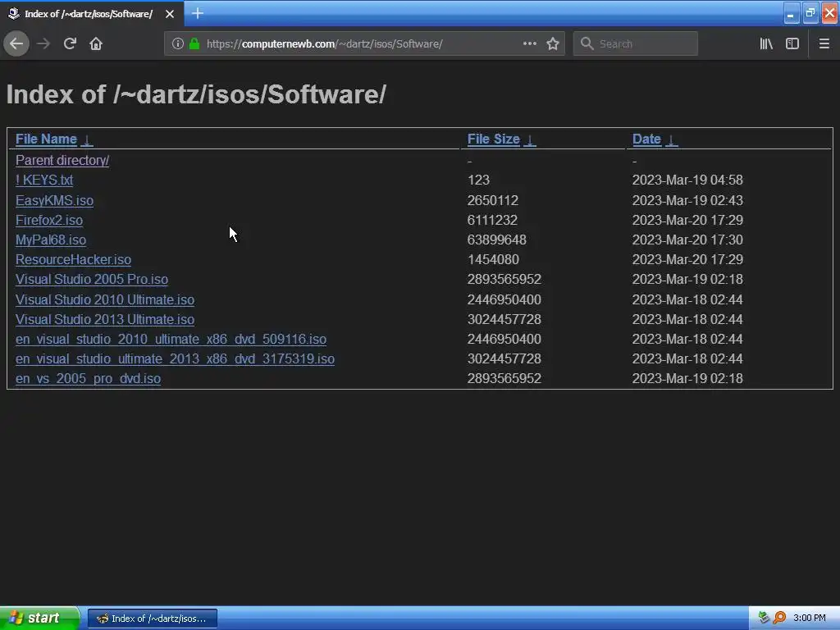Click the arrow next to Date
The height and width of the screenshot is (630, 840).
click(x=671, y=139)
